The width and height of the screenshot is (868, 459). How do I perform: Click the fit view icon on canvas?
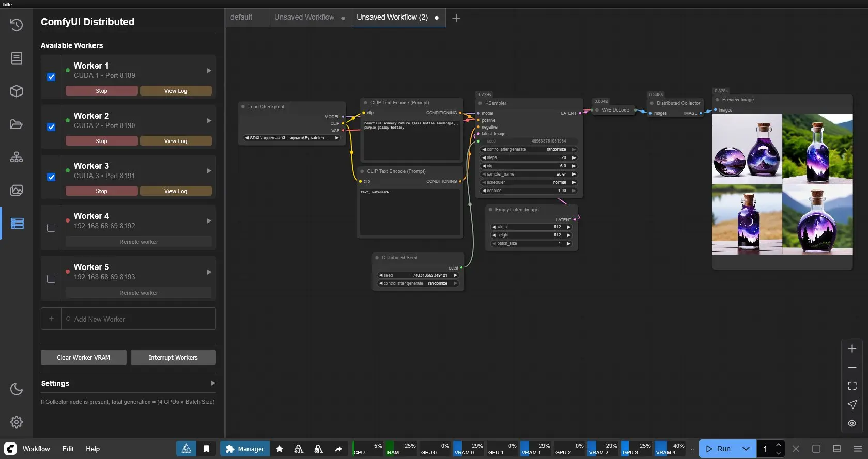852,386
